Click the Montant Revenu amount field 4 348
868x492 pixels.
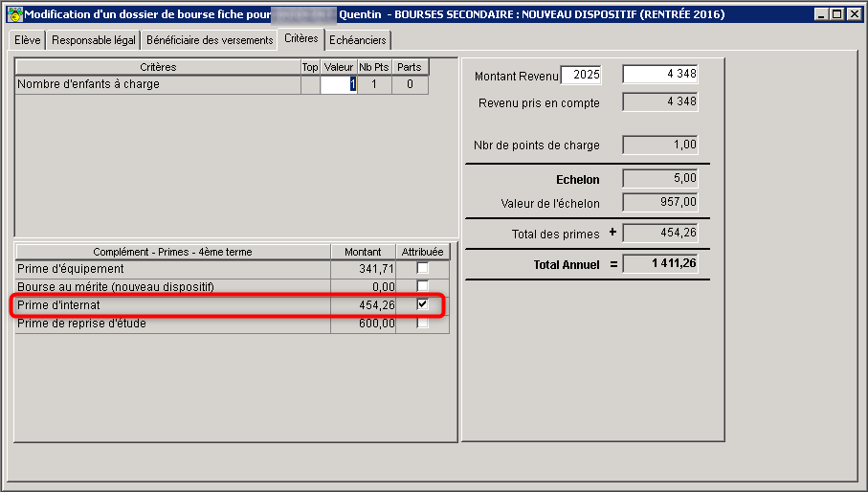[x=660, y=74]
